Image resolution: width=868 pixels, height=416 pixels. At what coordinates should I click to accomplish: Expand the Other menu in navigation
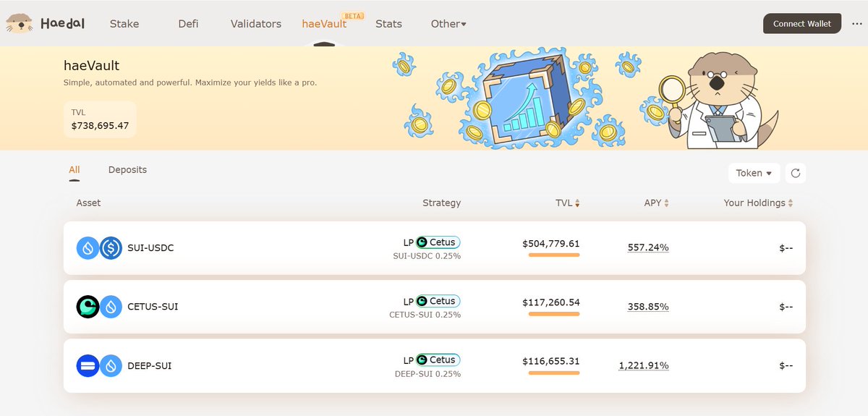pyautogui.click(x=448, y=24)
